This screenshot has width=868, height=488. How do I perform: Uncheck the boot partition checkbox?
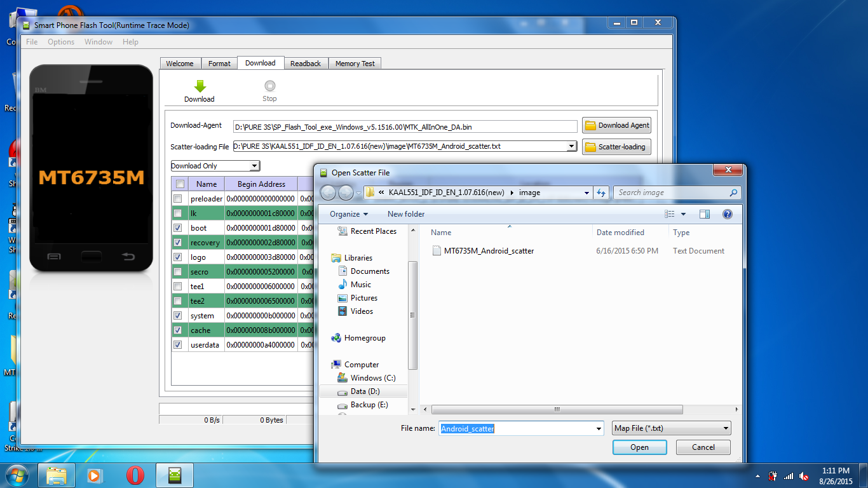point(178,228)
